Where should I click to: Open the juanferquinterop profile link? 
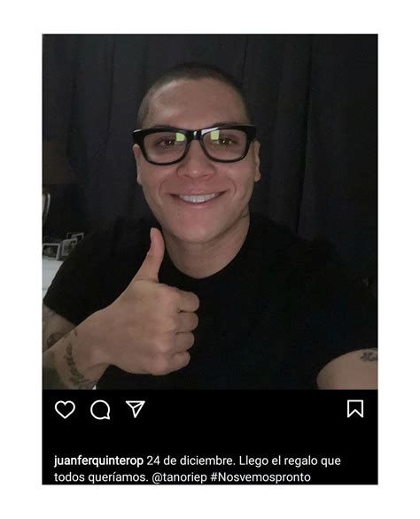tap(98, 461)
